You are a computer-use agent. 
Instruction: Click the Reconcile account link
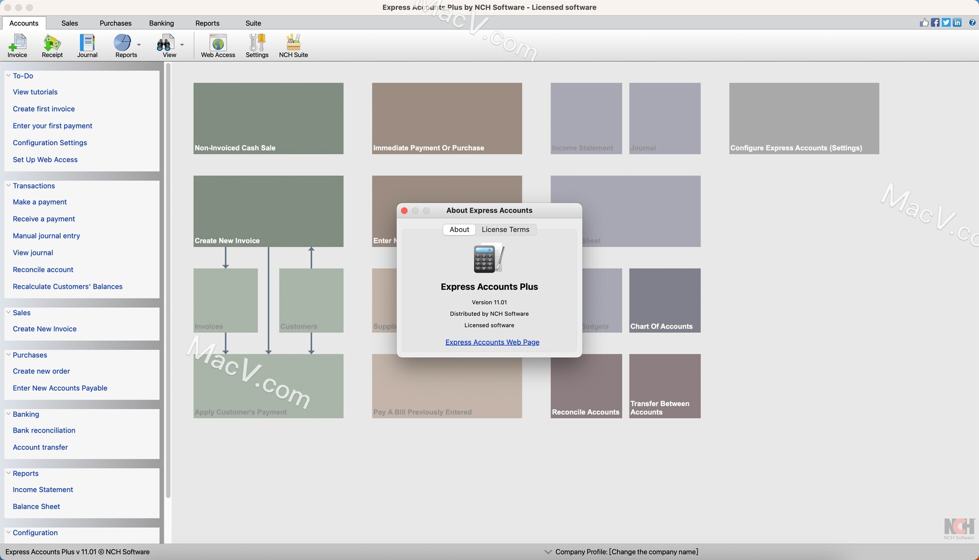pyautogui.click(x=43, y=269)
